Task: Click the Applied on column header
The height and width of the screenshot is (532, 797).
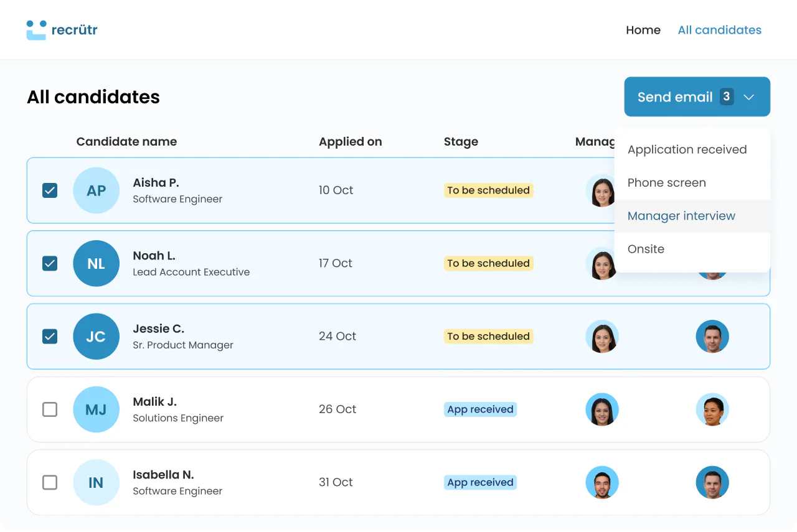Action: (x=351, y=142)
